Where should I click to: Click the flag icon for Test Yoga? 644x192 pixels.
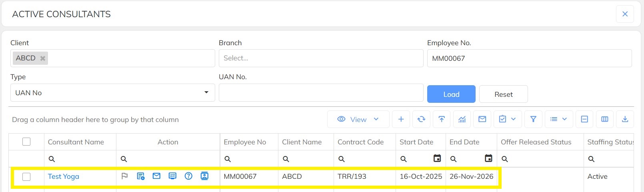tap(124, 176)
